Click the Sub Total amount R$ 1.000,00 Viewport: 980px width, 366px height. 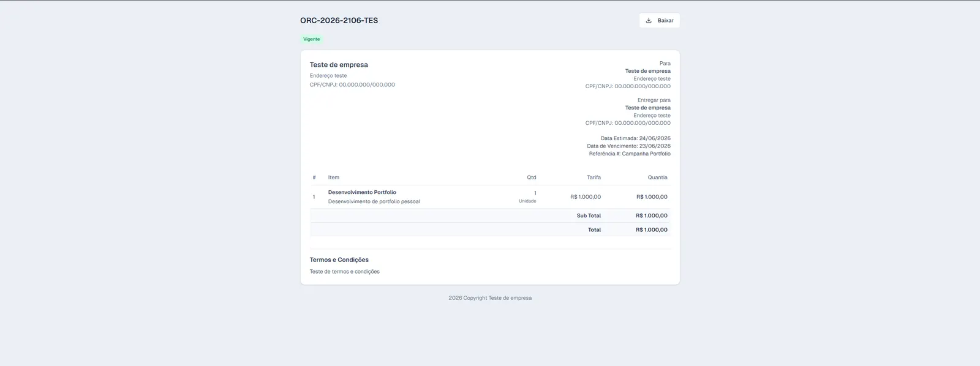652,216
